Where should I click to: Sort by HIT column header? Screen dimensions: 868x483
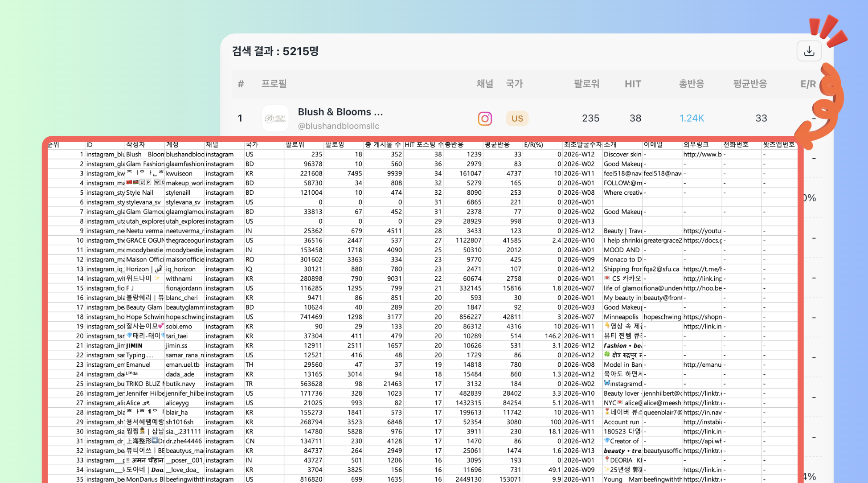point(632,84)
